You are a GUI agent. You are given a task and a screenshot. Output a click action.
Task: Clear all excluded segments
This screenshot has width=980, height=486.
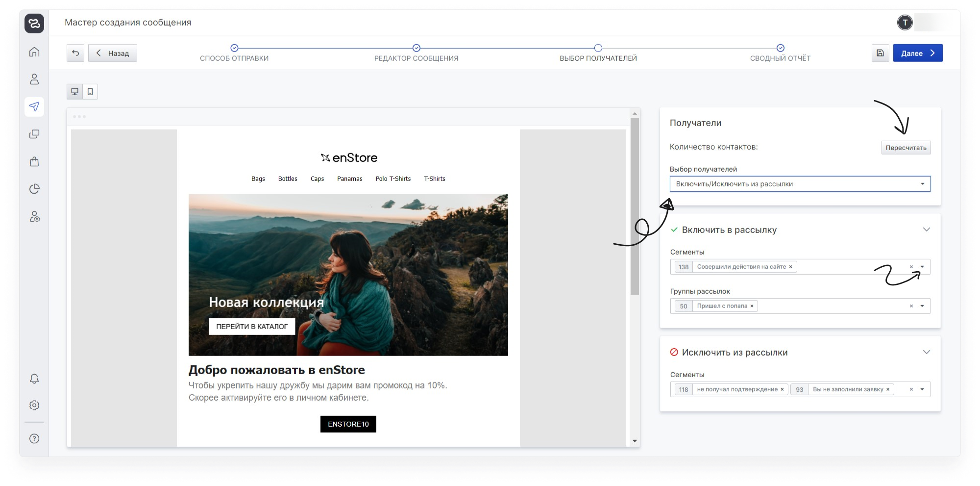click(x=911, y=389)
